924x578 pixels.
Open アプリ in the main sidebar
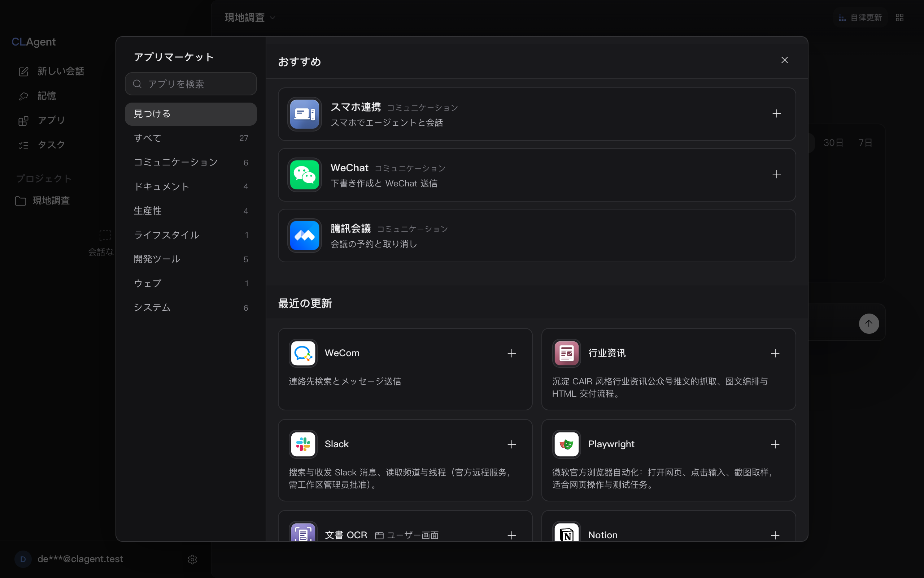[x=42, y=120]
